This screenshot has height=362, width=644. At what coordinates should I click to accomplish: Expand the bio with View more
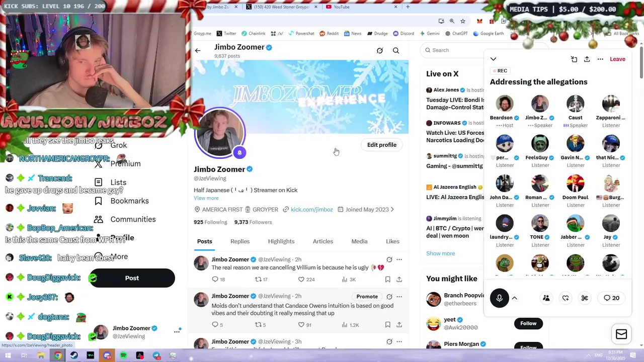point(206,198)
